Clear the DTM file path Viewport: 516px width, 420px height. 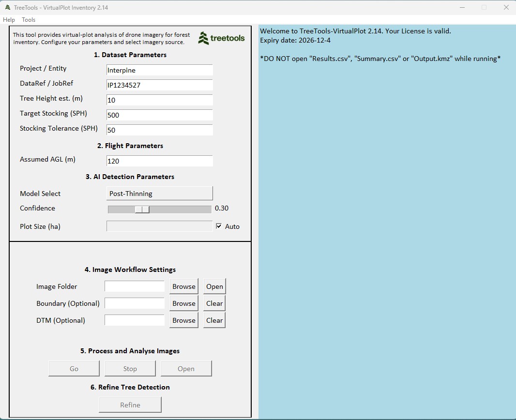(214, 320)
